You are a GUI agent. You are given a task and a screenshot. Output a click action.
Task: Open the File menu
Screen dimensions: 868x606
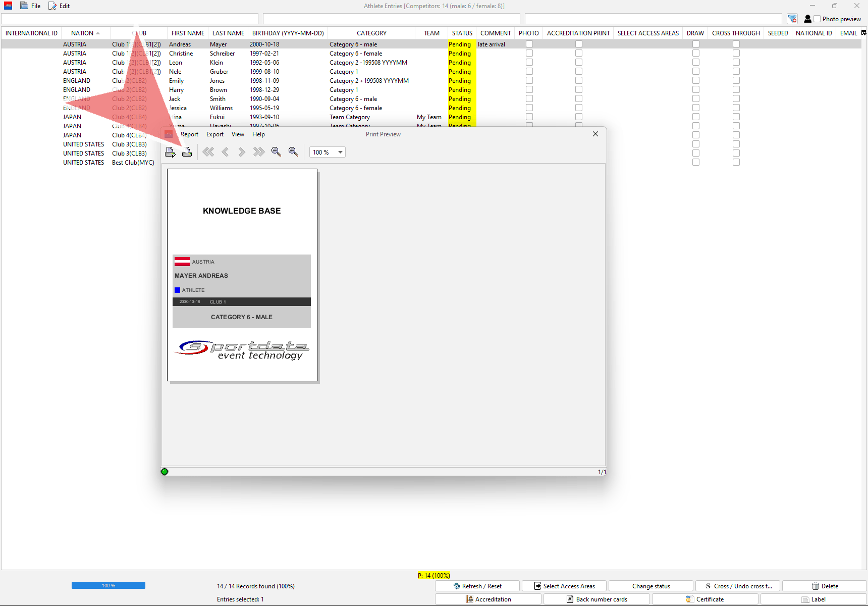(31, 6)
